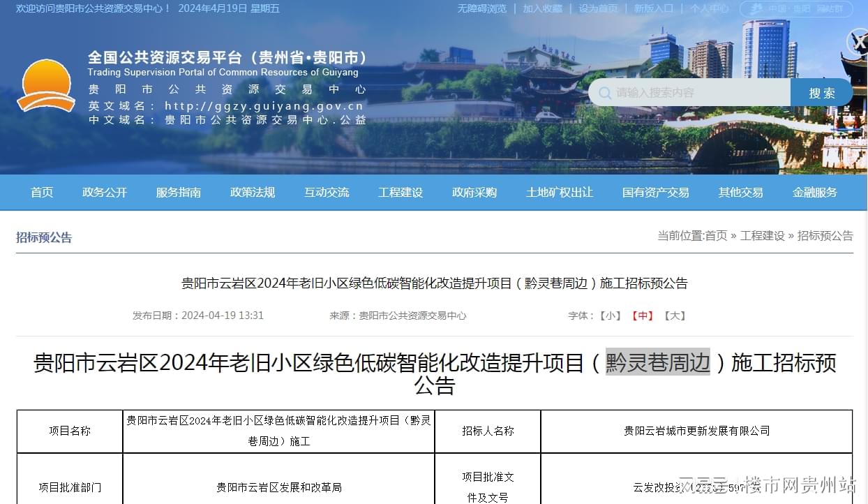Click the project name value cell ending 施工
The image size is (868, 504).
[x=279, y=431]
